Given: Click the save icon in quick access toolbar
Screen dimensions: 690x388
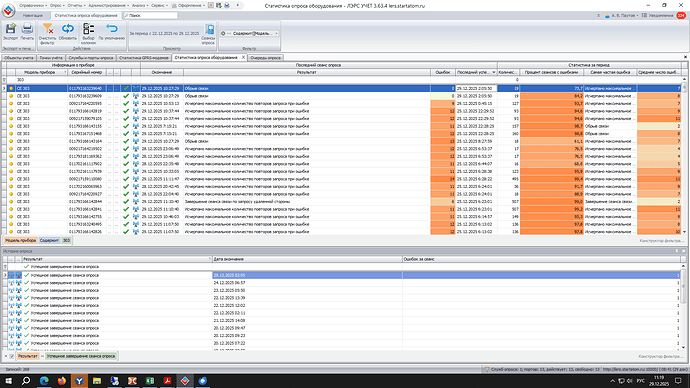Looking at the screenshot, I should 219,5.
